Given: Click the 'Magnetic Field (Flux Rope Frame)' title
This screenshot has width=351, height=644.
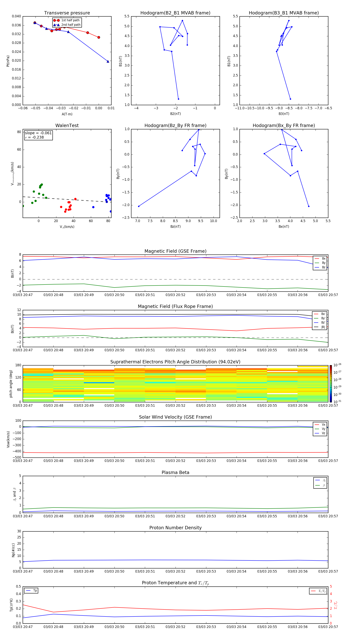Looking at the screenshot, I should tap(175, 307).
